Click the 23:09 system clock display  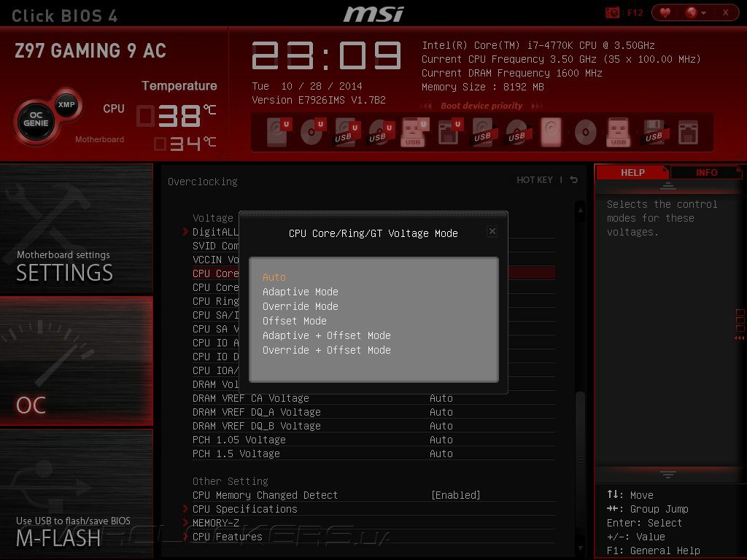(x=326, y=55)
